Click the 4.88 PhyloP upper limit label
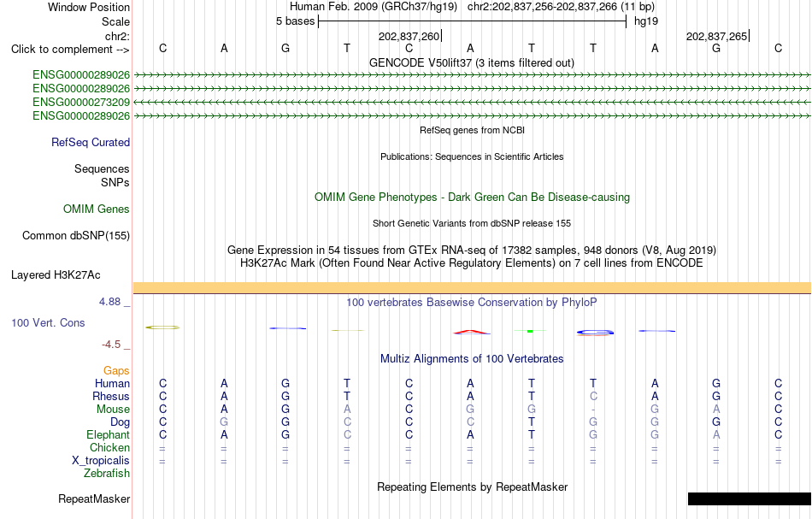The width and height of the screenshot is (812, 519). (x=109, y=302)
